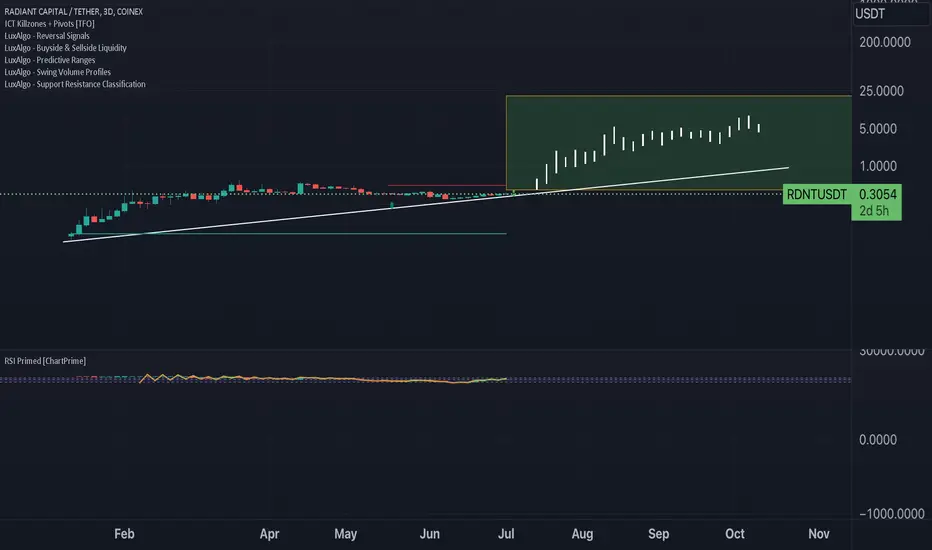Click the Oct label on time axis
The width and height of the screenshot is (932, 550).
[735, 534]
